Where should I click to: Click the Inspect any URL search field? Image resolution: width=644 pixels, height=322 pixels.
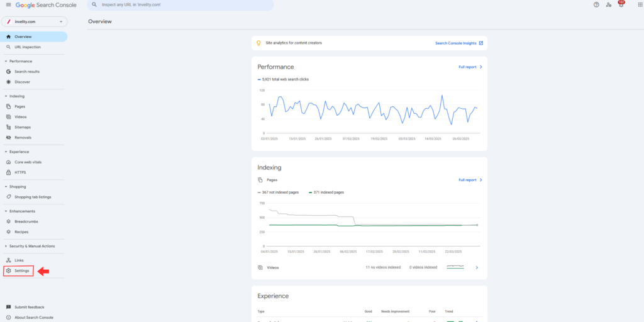180,5
